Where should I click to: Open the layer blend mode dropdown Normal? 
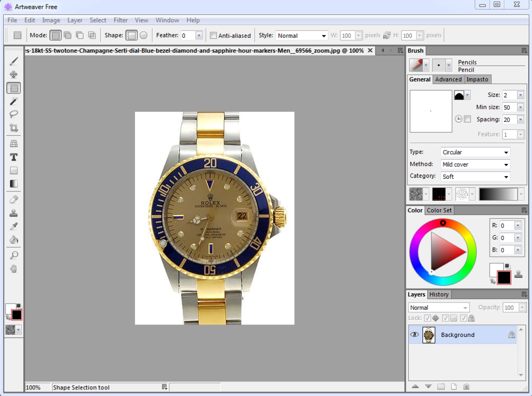tap(439, 308)
